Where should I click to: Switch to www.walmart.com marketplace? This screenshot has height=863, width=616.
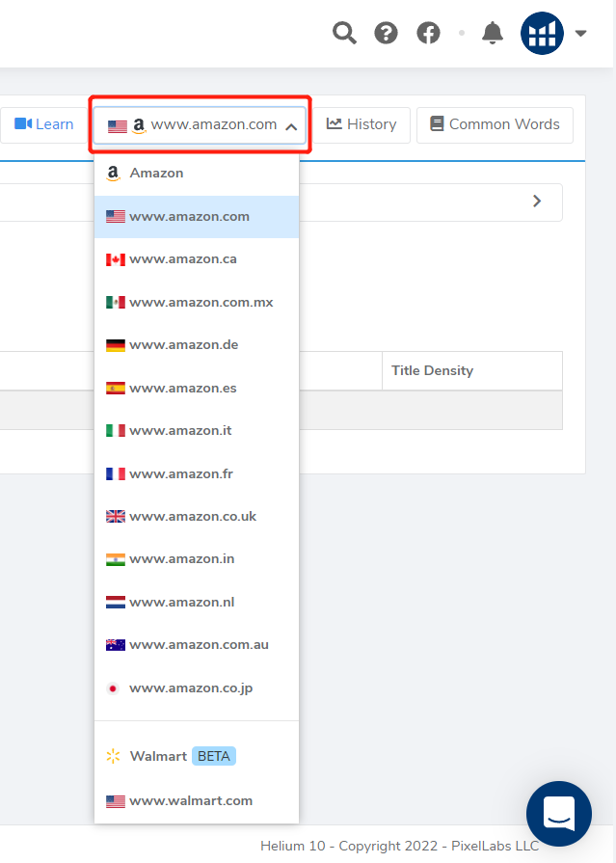click(190, 801)
